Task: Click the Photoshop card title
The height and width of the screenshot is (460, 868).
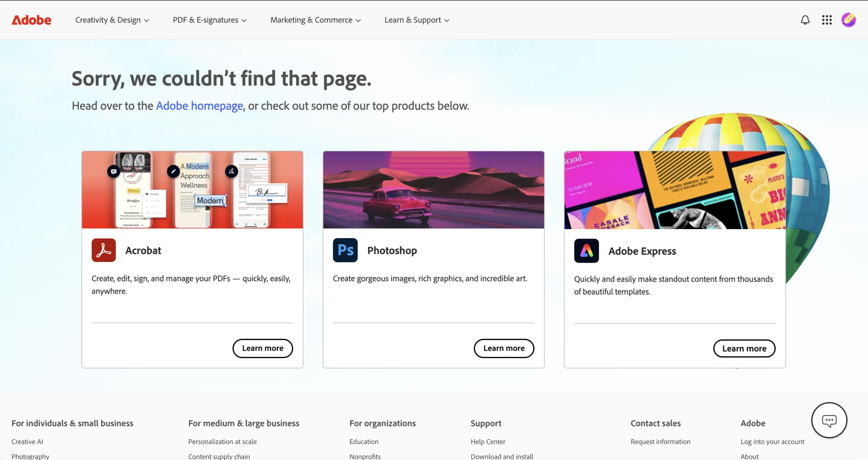Action: [392, 250]
